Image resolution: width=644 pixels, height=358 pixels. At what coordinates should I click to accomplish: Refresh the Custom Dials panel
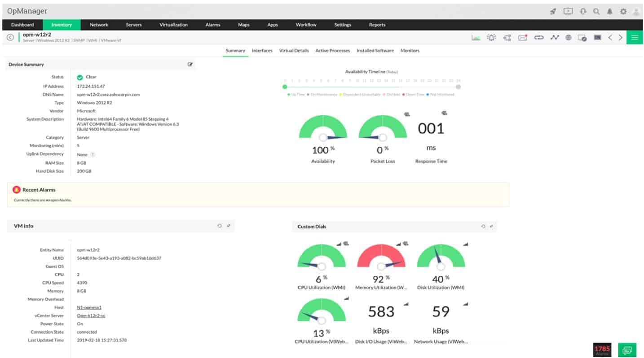[483, 227]
